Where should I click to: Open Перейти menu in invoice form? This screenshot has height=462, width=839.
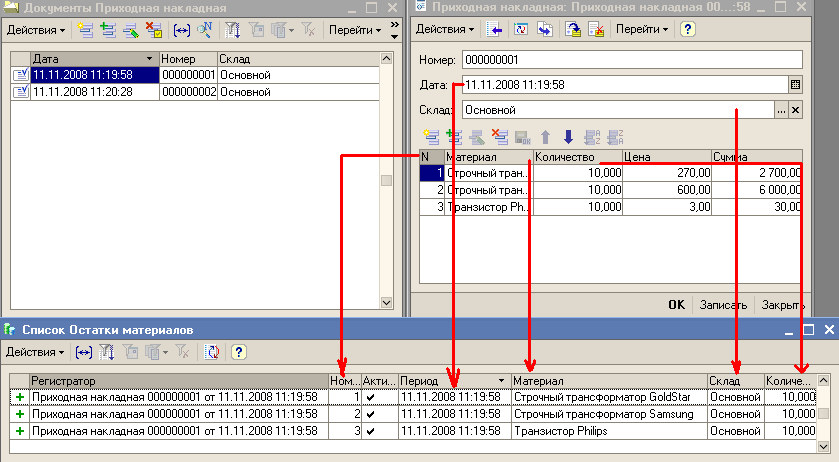(x=642, y=29)
